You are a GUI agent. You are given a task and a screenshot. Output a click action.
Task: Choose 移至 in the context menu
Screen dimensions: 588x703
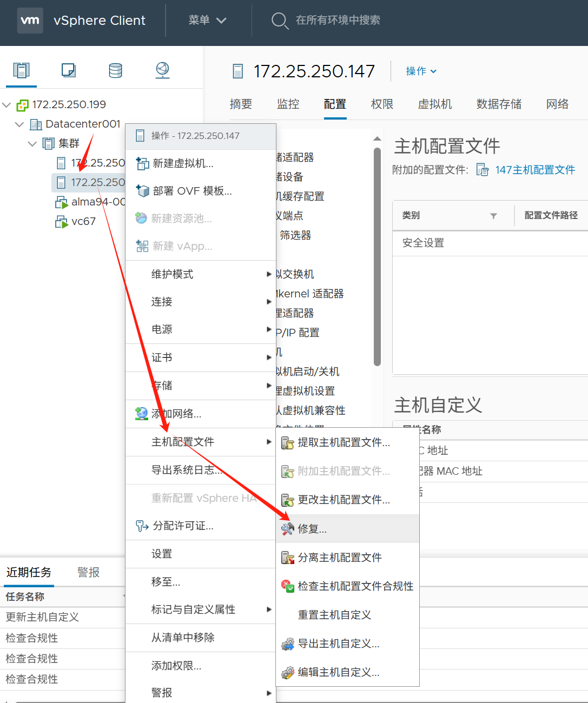(x=201, y=582)
